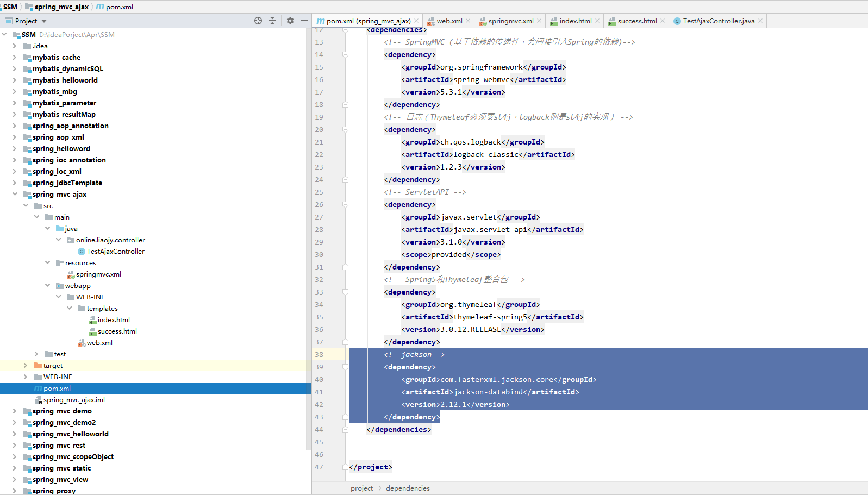
Task: Collapse the resources folder
Action: click(x=47, y=262)
